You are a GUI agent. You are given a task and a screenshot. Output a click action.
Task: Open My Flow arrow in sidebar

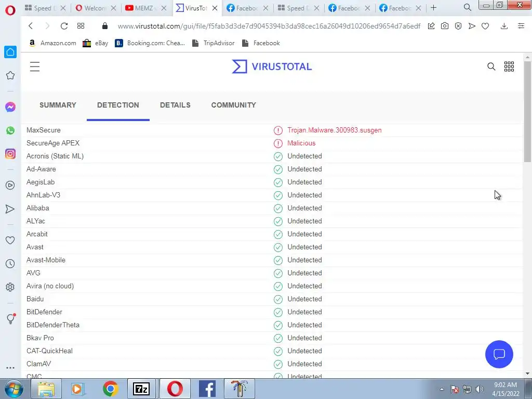10,209
